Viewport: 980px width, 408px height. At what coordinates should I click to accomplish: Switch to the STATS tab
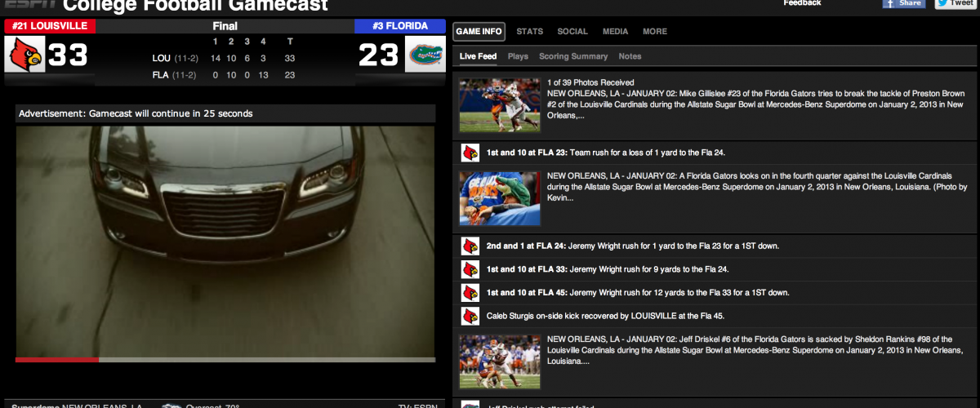pyautogui.click(x=530, y=32)
